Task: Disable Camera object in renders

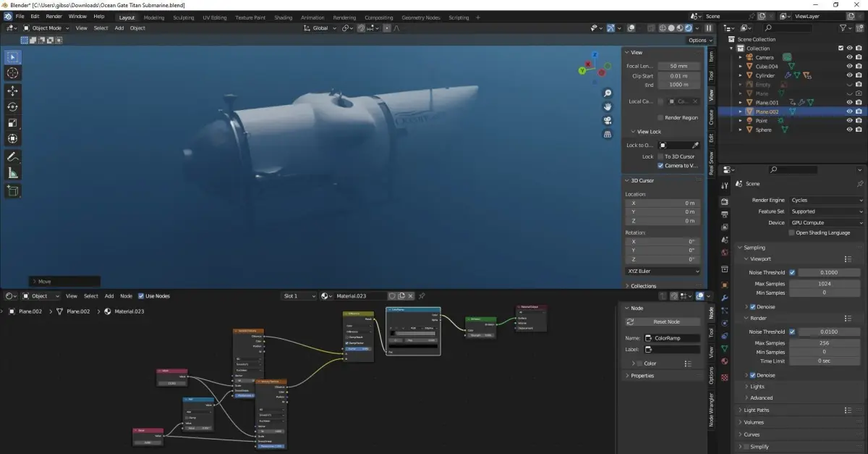Action: click(x=859, y=57)
